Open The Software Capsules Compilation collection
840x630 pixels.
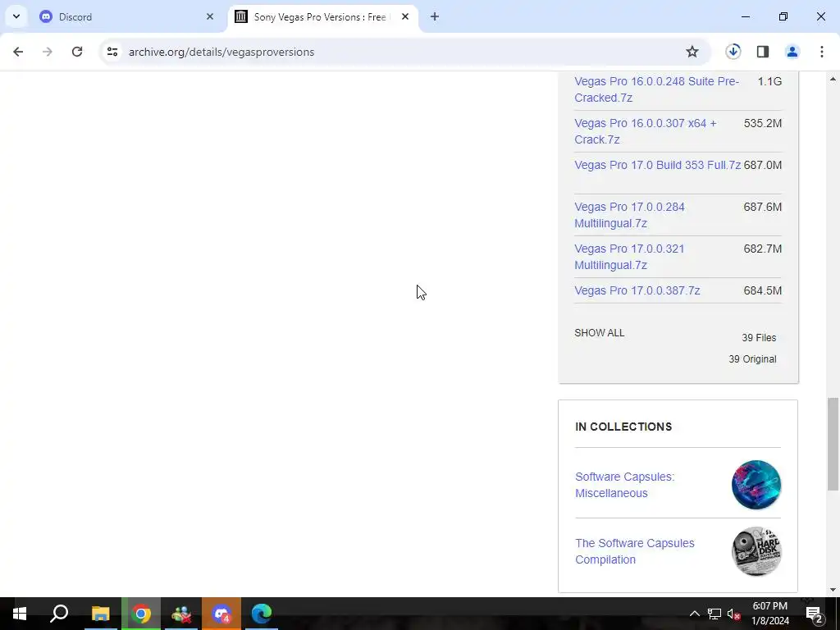634,551
